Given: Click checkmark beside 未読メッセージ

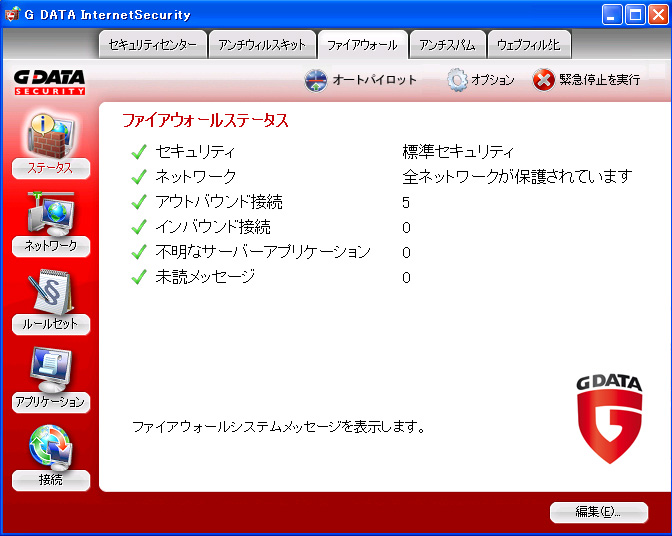Looking at the screenshot, I should [x=139, y=277].
